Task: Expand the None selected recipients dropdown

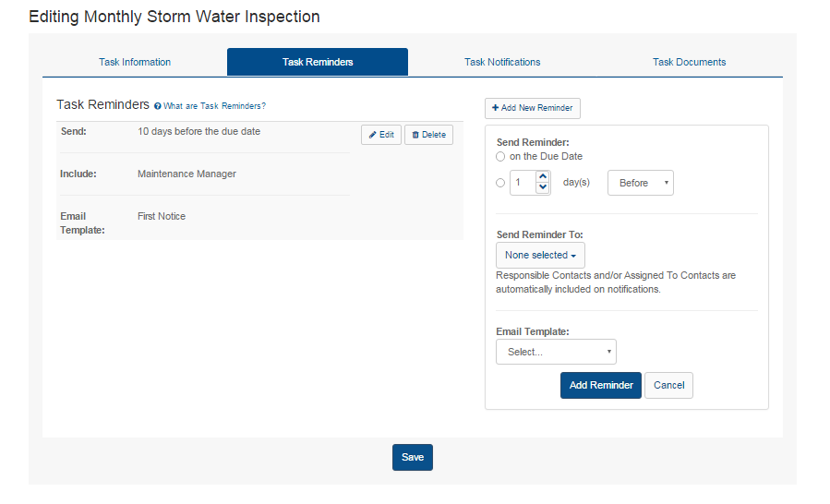Action: [540, 255]
